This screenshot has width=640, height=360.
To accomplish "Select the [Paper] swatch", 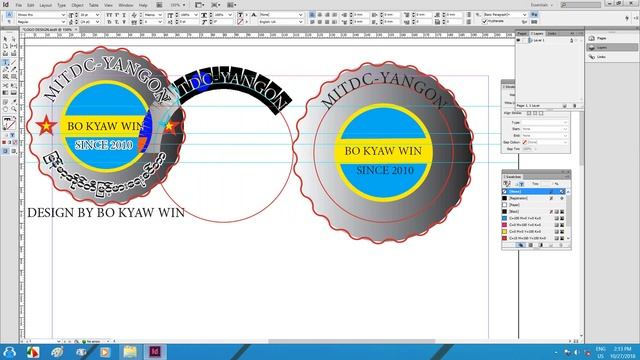I will click(534, 205).
